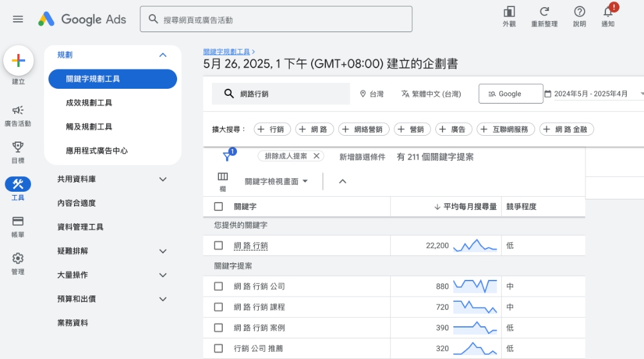Expand the 大量操作 section
The width and height of the screenshot is (644, 359).
coord(163,275)
